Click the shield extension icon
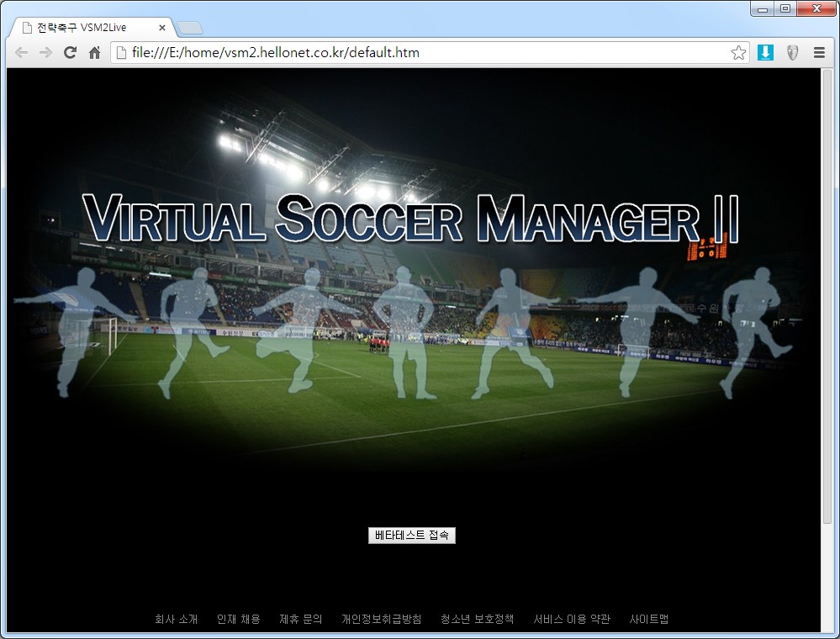 pyautogui.click(x=792, y=53)
